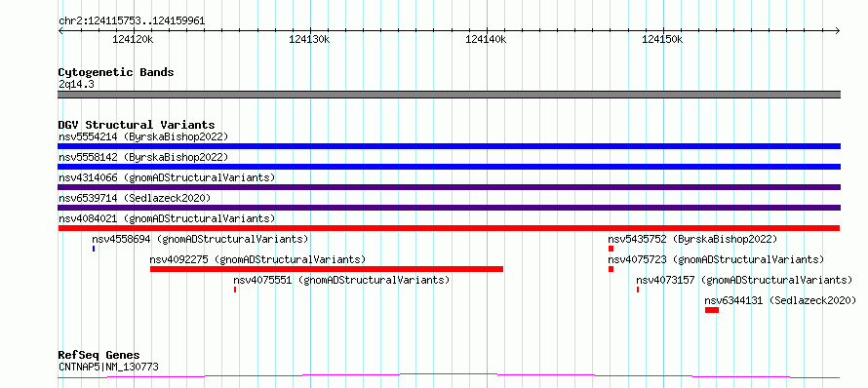
Task: Click the red nsv4075723 variant marker
Action: tap(611, 269)
